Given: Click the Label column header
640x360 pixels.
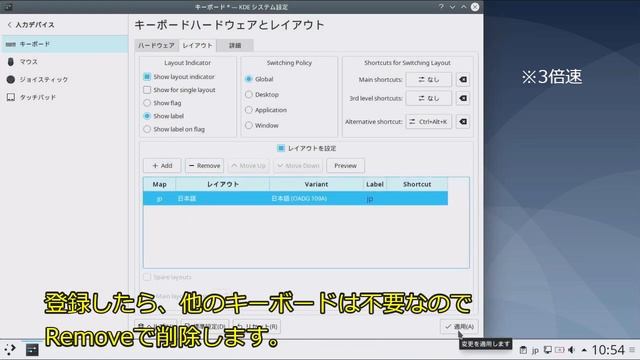Looking at the screenshot, I should tap(375, 184).
